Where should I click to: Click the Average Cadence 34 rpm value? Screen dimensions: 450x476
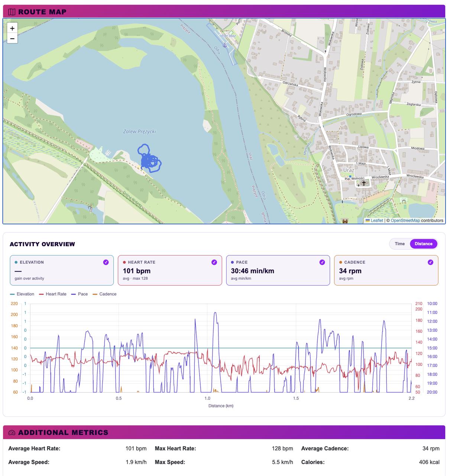click(x=431, y=448)
